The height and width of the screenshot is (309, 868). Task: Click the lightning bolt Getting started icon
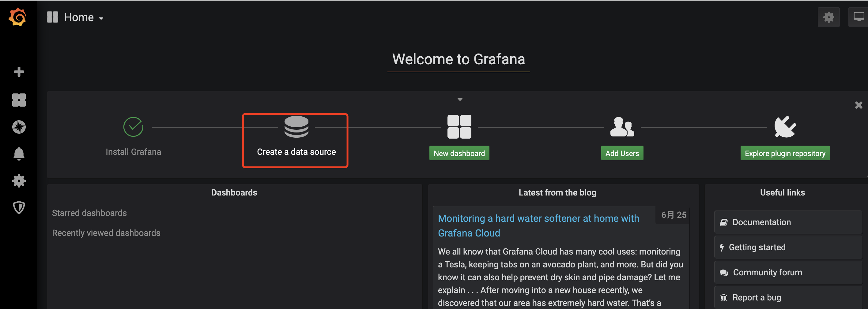tap(722, 248)
